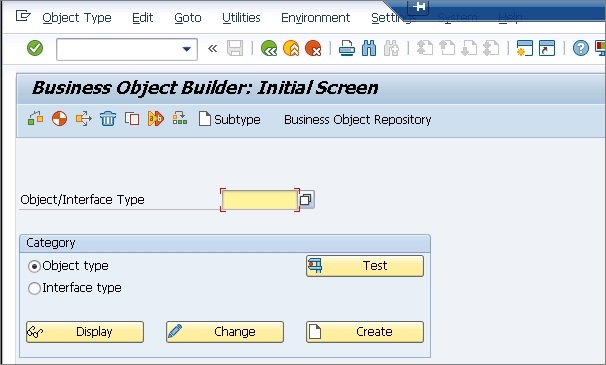
Task: Click the orange Exit icon
Action: [x=291, y=49]
